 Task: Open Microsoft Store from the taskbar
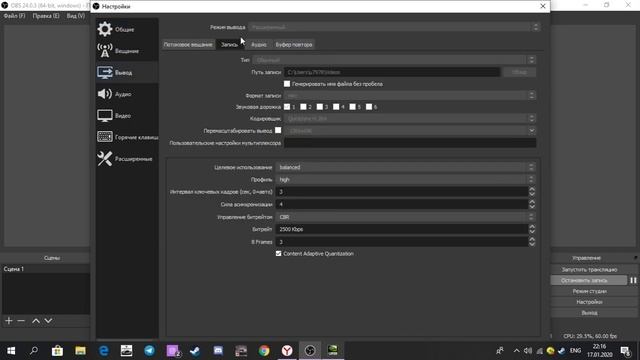(x=57, y=351)
